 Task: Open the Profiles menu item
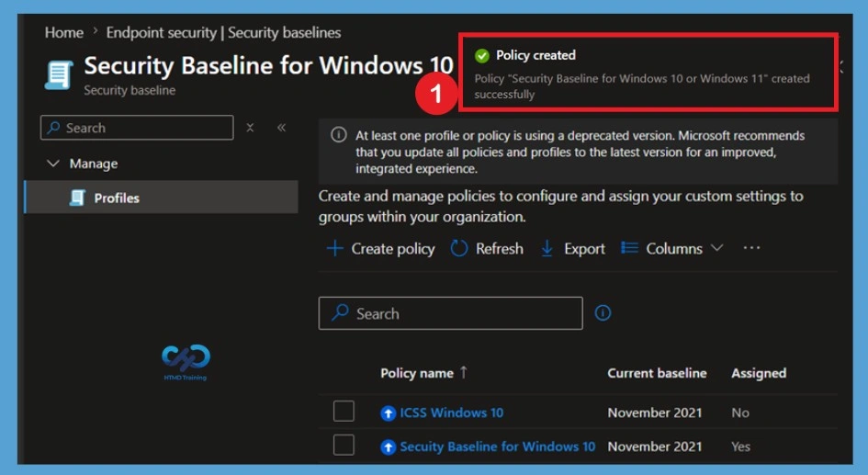(x=162, y=198)
